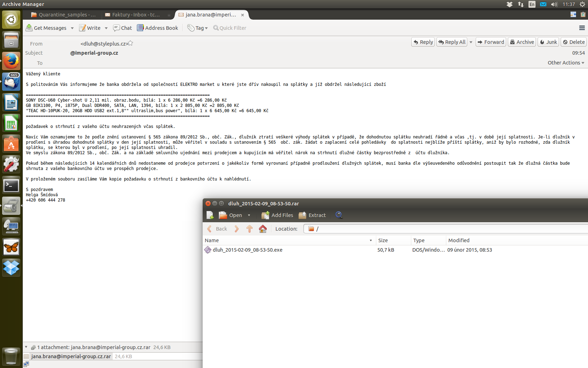Expand the Write dropdown arrow
Viewport: 588px width, 368px height.
tap(106, 28)
